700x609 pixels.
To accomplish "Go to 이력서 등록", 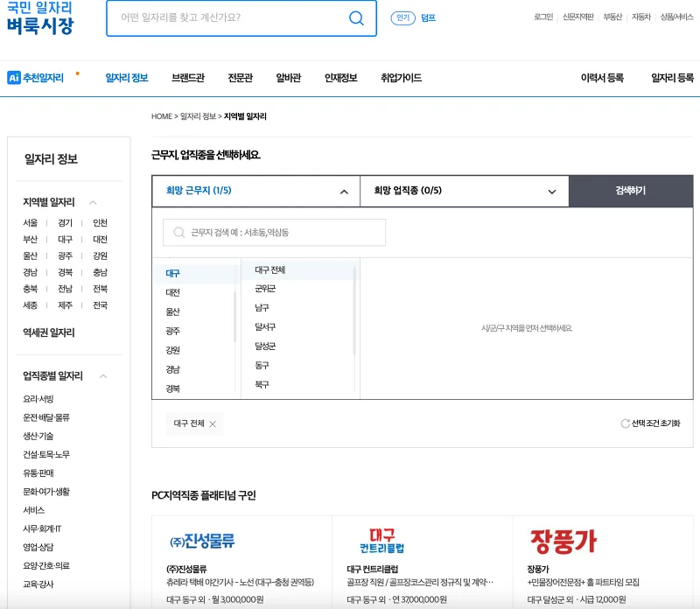I will (x=602, y=78).
